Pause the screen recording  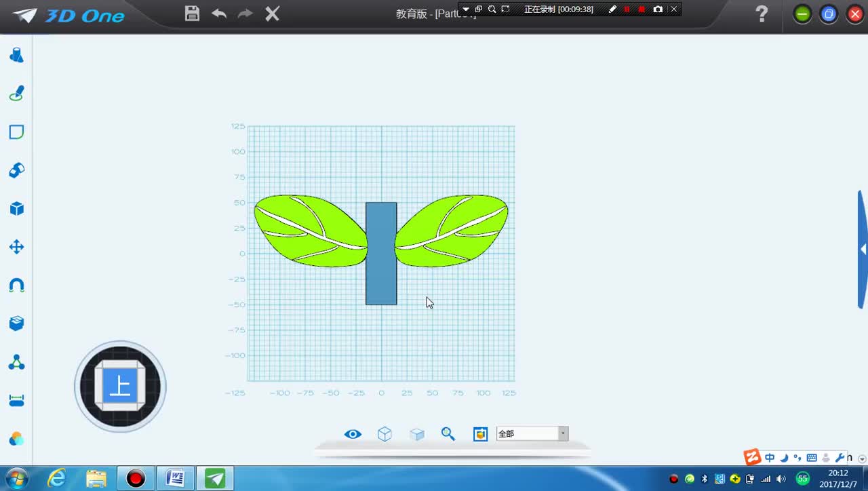(x=627, y=9)
